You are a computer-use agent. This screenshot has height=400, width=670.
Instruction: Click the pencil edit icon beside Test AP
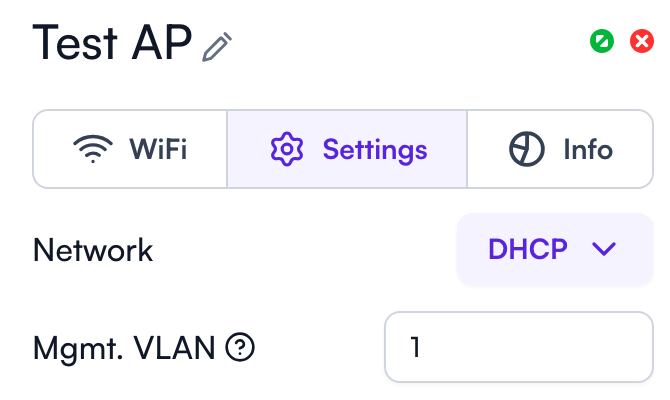tap(217, 46)
